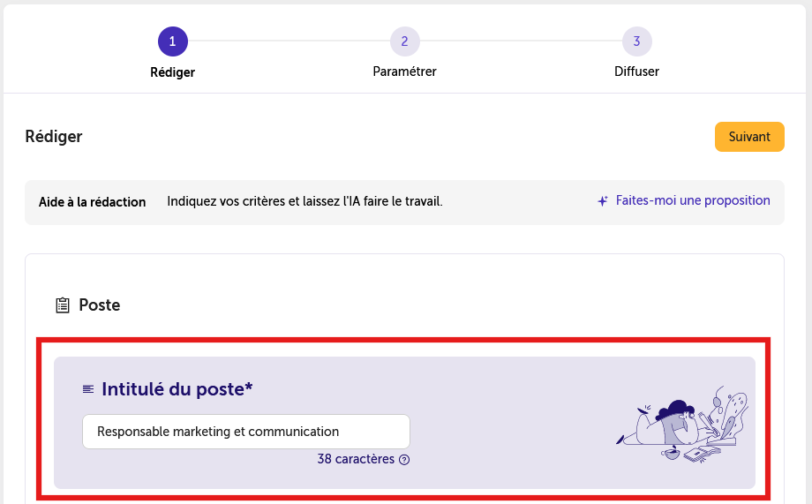Screen dimensions: 812x504
Task: Click the clipboard icon beside Poste
Action: pyautogui.click(x=63, y=305)
